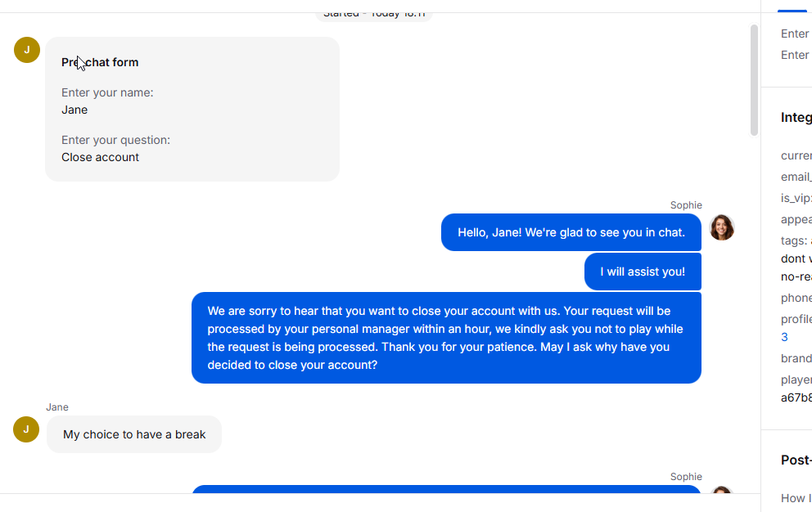Click the Integrations section heading in sidebar

click(x=796, y=118)
